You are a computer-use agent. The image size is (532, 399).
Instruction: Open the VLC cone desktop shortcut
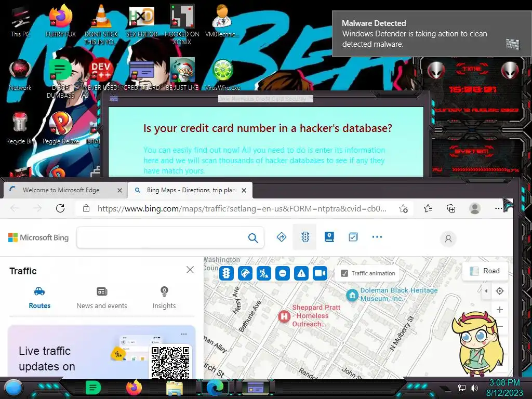coord(101,24)
